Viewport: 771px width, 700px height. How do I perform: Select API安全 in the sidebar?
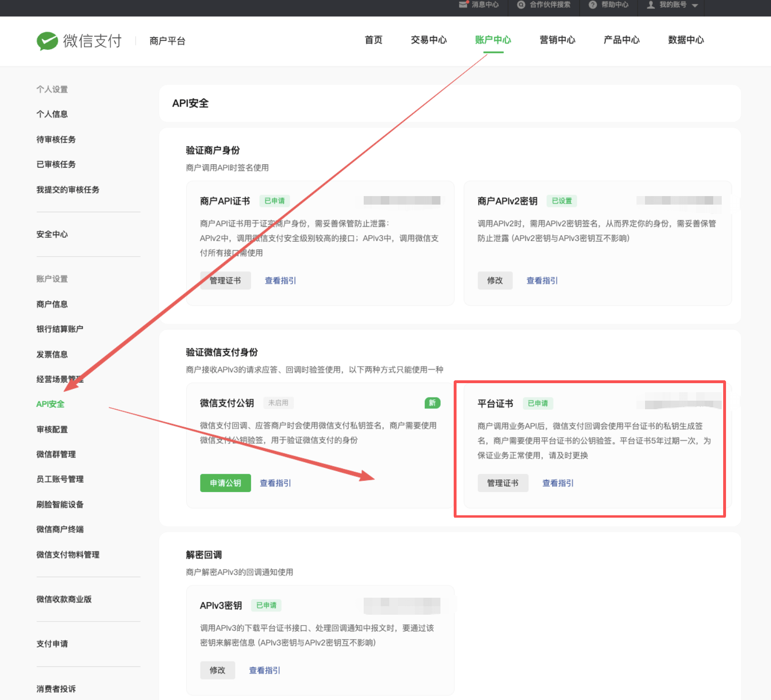[50, 404]
